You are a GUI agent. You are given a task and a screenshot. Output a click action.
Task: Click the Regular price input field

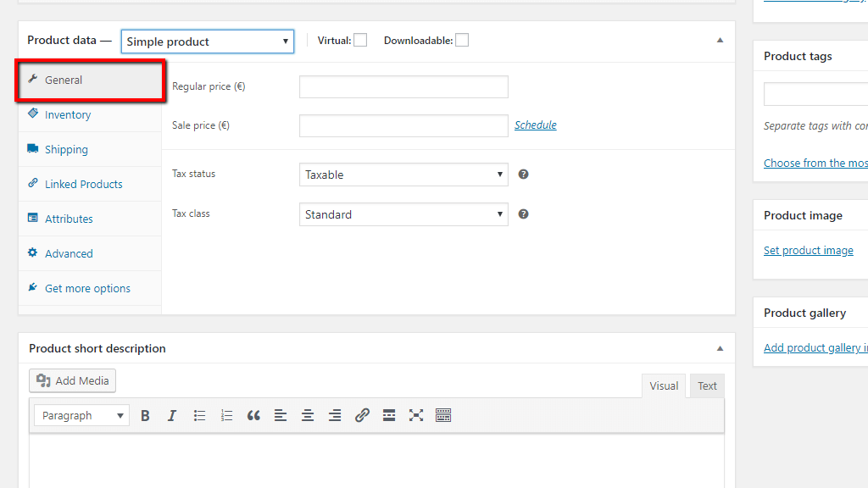403,87
